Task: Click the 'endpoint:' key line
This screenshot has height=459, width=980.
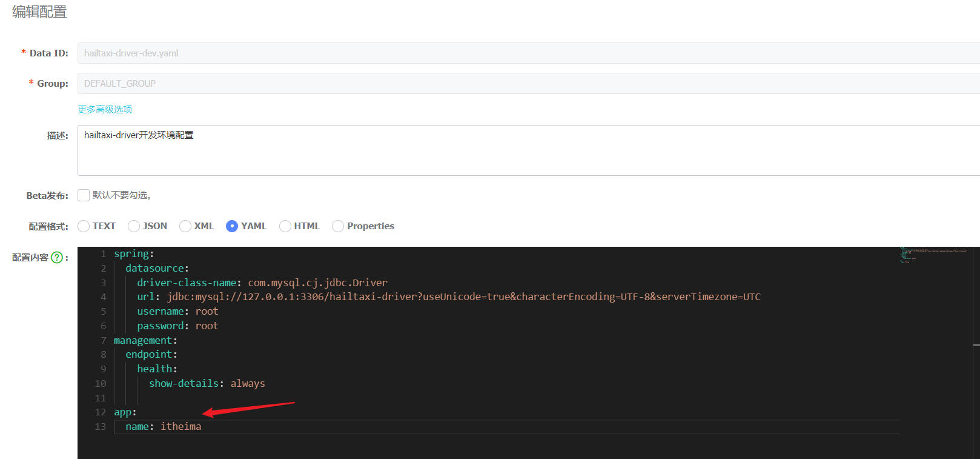Action: click(x=151, y=354)
